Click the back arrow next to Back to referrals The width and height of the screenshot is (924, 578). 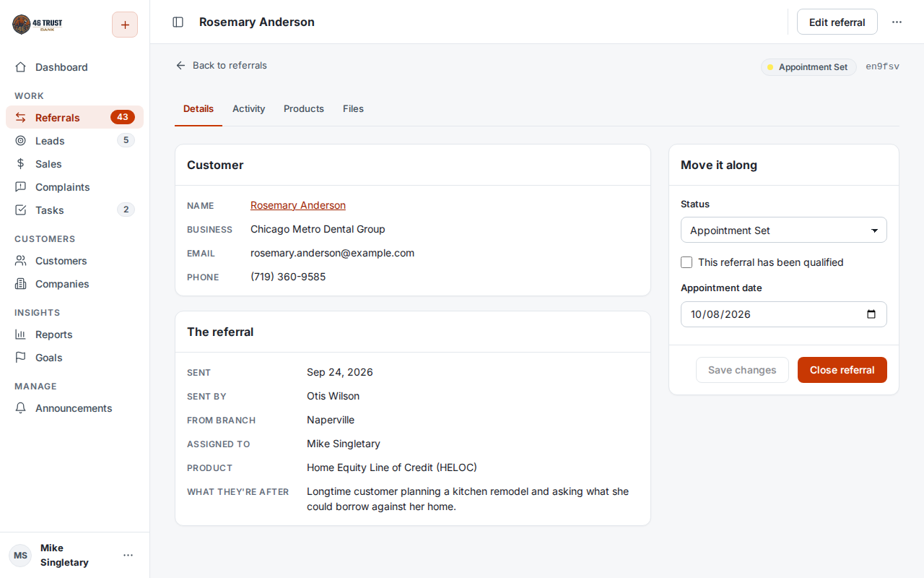(180, 65)
